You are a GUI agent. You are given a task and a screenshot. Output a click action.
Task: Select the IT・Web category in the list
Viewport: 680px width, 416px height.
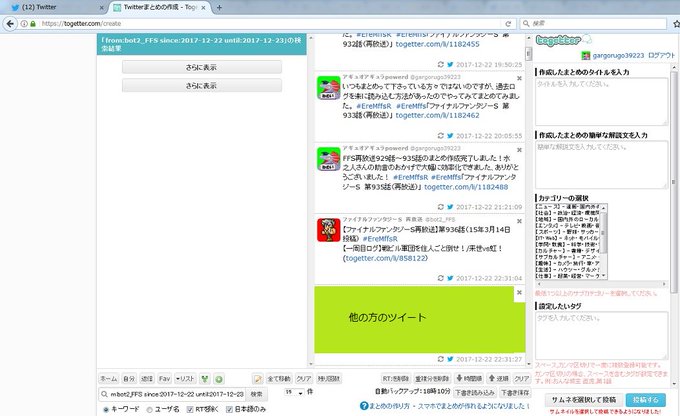tap(568, 238)
